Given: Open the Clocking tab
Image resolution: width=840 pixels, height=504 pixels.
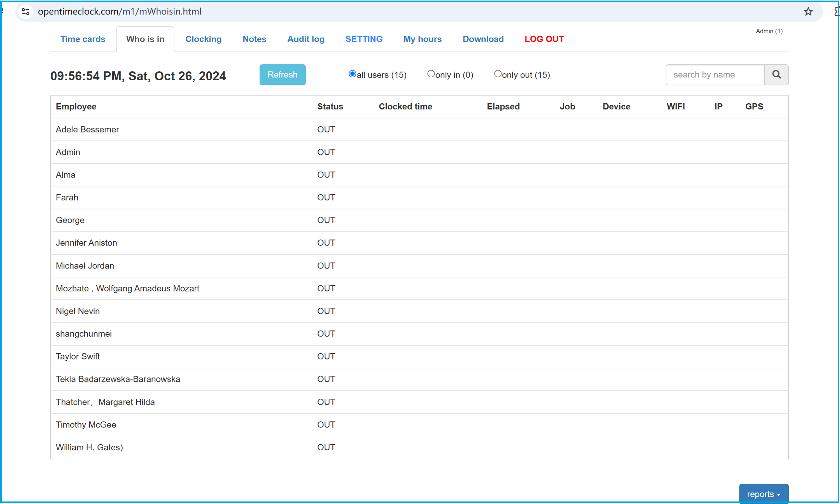Looking at the screenshot, I should [203, 39].
